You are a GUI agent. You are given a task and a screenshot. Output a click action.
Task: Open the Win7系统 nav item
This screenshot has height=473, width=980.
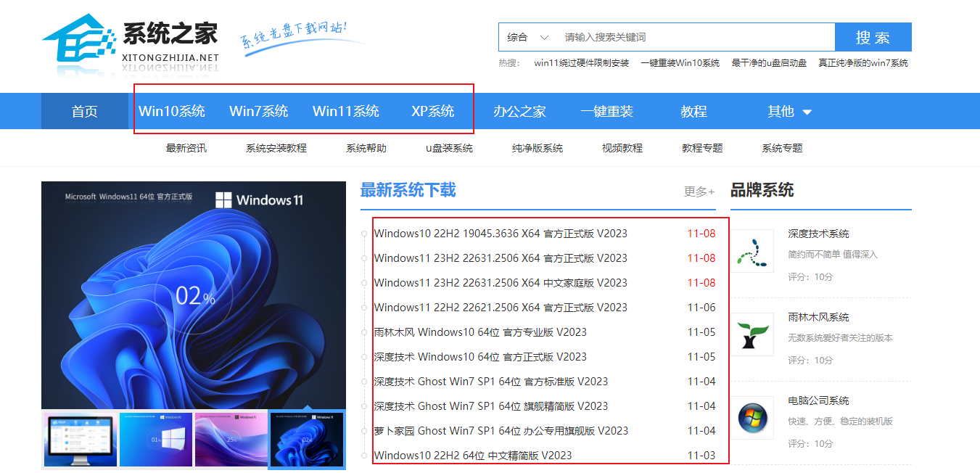pyautogui.click(x=259, y=111)
